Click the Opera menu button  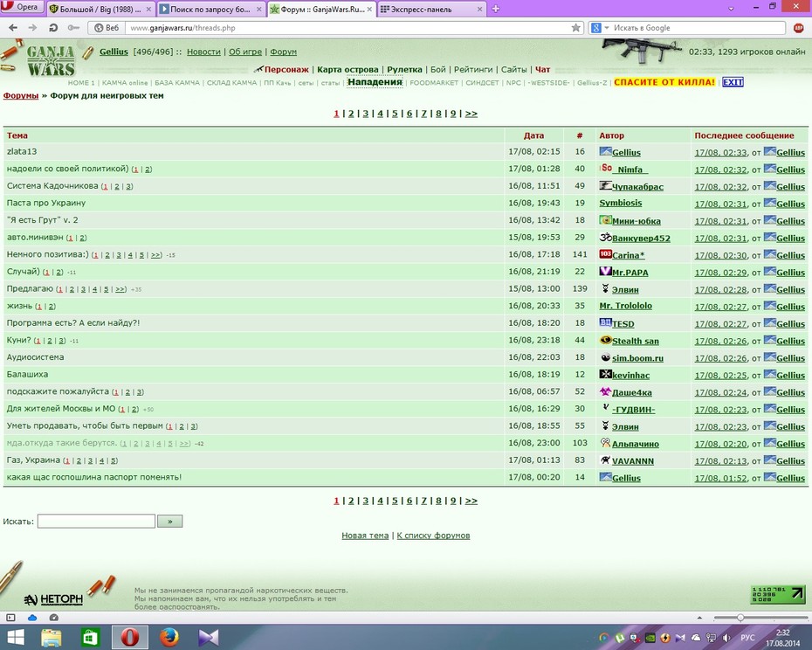pyautogui.click(x=21, y=7)
